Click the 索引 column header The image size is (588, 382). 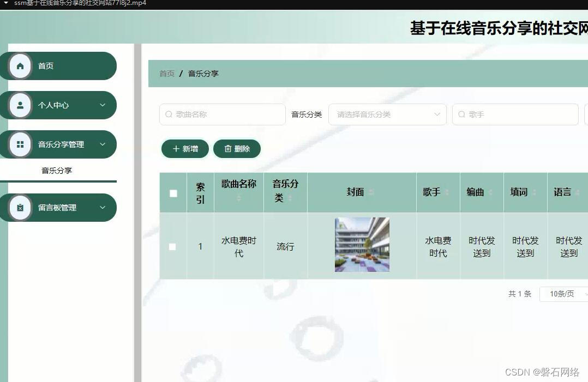tap(200, 193)
